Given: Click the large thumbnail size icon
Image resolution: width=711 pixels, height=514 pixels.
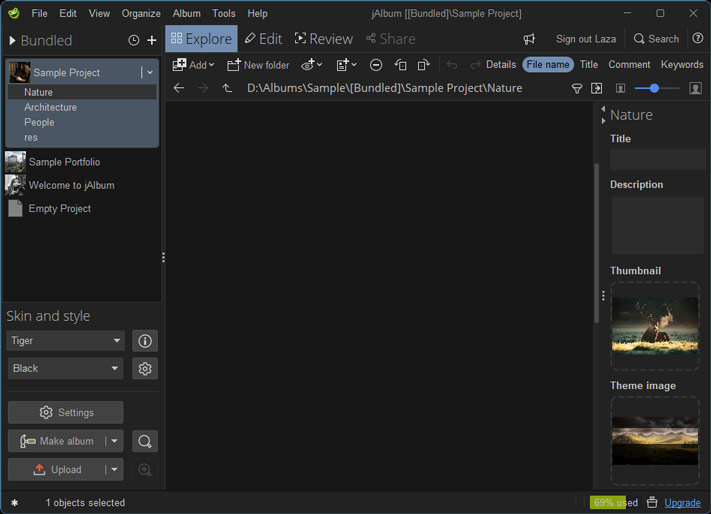Looking at the screenshot, I should click(695, 88).
